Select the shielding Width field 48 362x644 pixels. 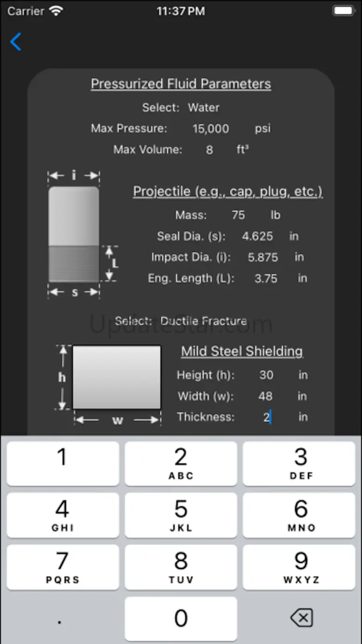(265, 396)
